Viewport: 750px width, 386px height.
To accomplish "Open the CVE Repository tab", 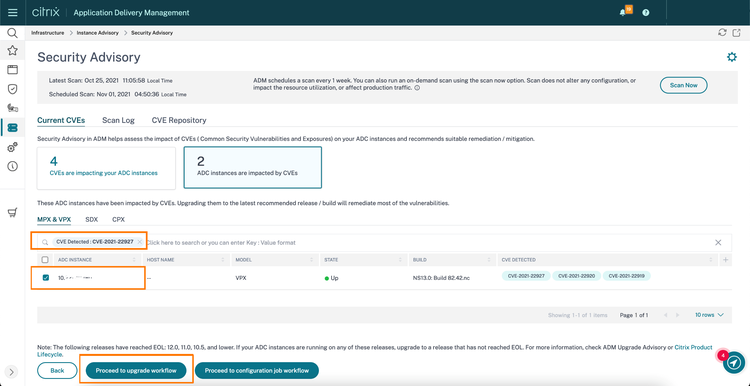I will [179, 121].
